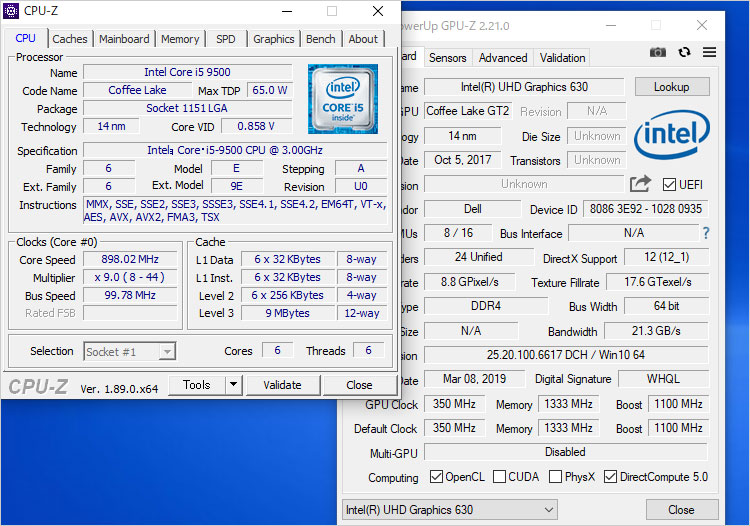This screenshot has height=526, width=750.
Task: Expand the Tools dropdown arrow in CPU-Z
Action: pyautogui.click(x=233, y=384)
